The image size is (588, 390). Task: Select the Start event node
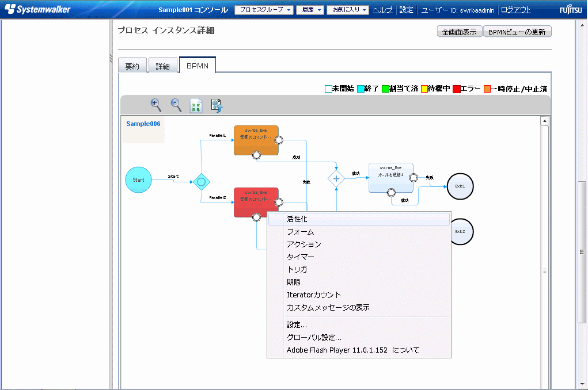[x=138, y=179]
